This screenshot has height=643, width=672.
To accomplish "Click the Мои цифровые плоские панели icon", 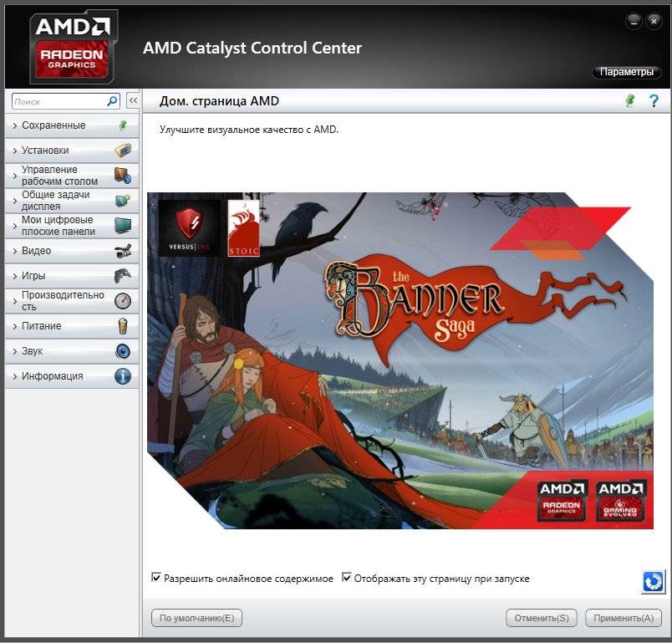I will click(123, 226).
